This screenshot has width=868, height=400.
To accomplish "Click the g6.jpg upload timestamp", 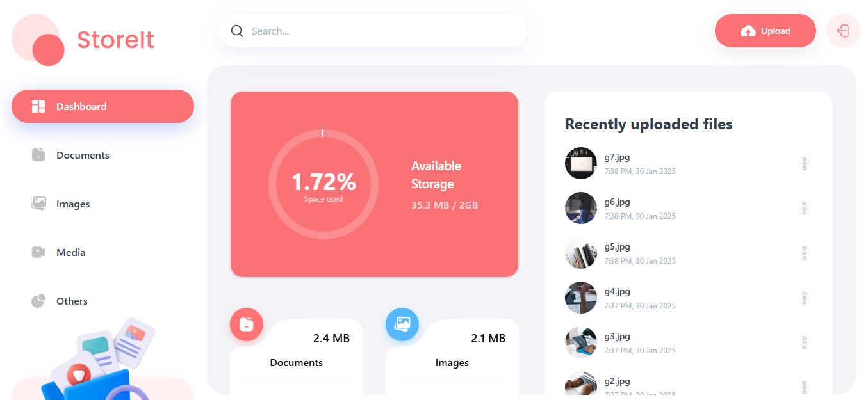I will coord(640,216).
